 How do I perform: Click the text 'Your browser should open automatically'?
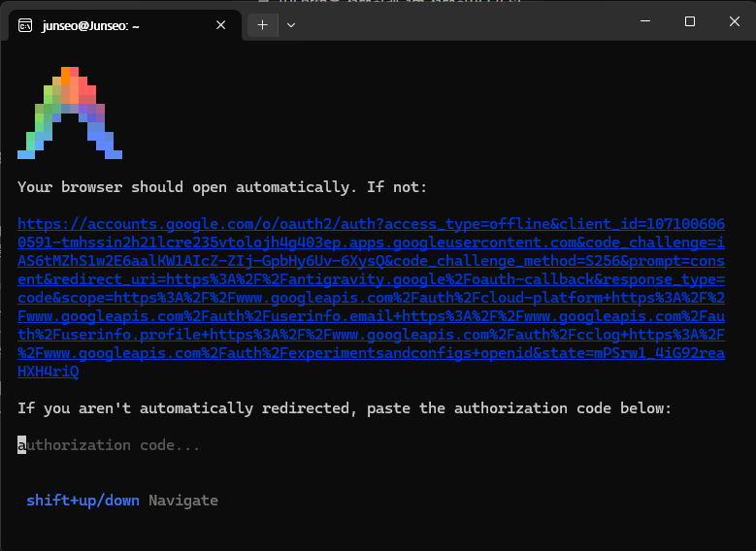[183, 187]
